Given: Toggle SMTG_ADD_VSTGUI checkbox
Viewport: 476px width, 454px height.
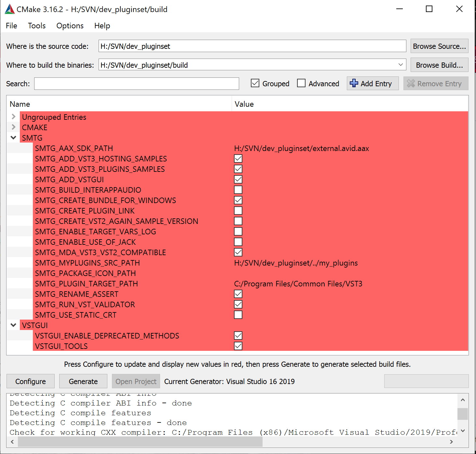Looking at the screenshot, I should (x=238, y=179).
